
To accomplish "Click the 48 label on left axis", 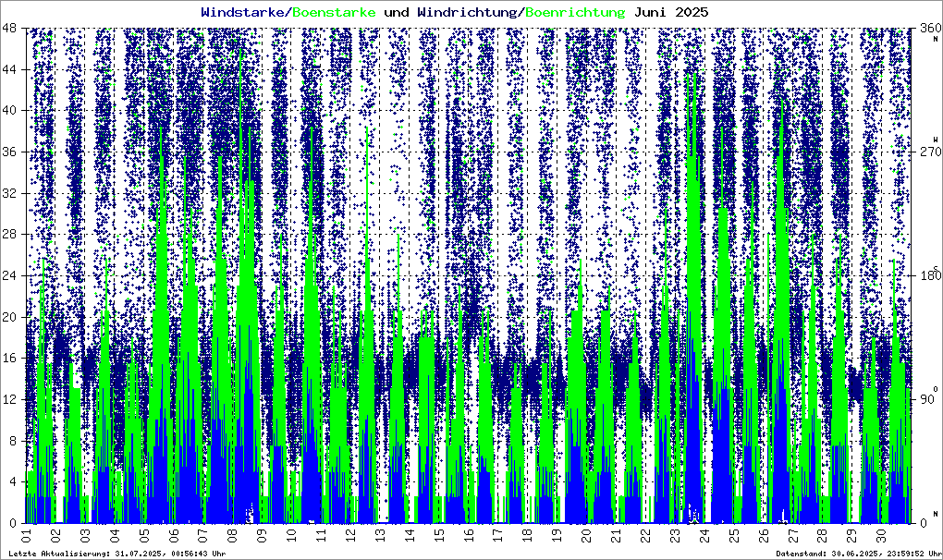I will (11, 29).
